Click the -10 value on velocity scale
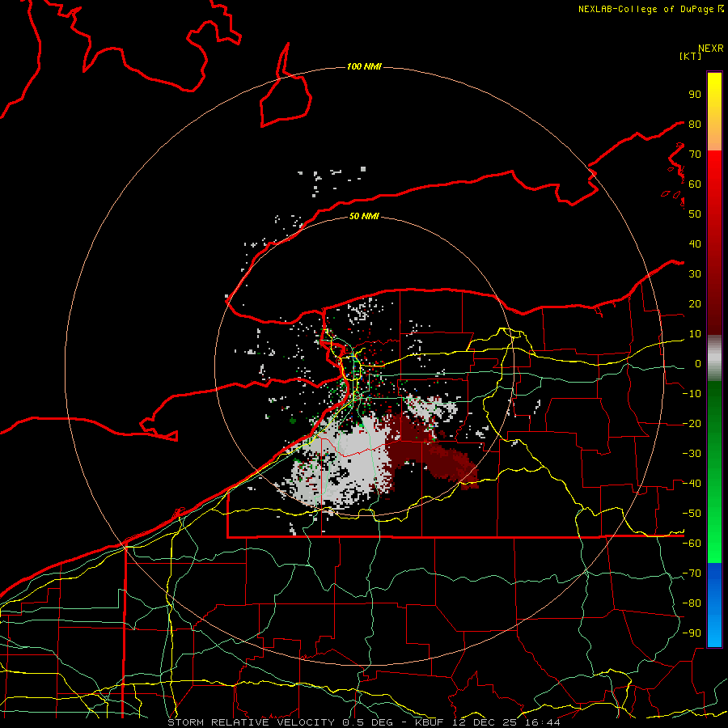728x728 pixels. click(x=692, y=394)
